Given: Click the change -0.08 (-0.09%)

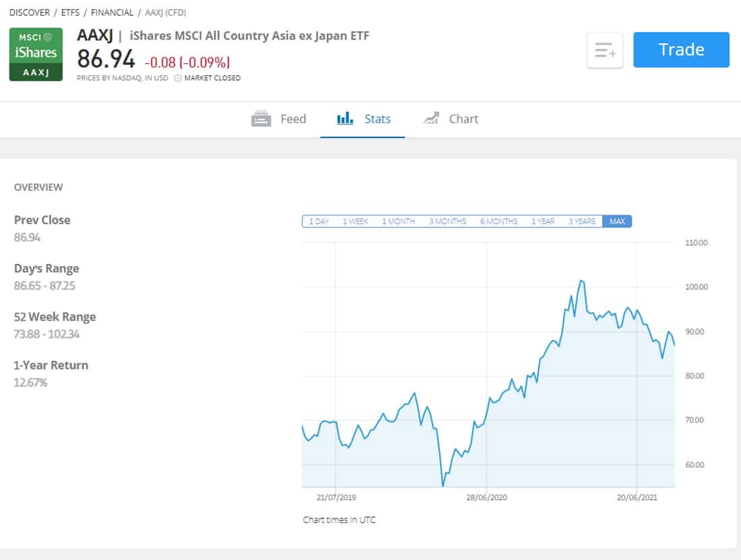Looking at the screenshot, I should coord(188,63).
